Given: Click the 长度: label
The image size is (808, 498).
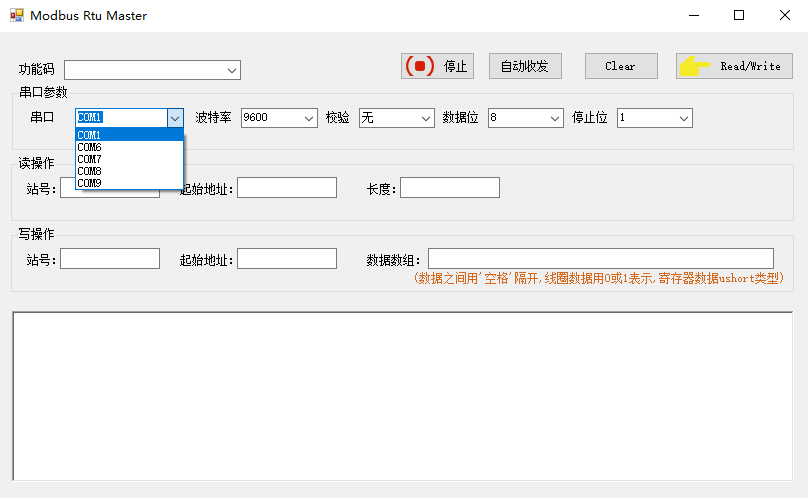Looking at the screenshot, I should coord(381,189).
